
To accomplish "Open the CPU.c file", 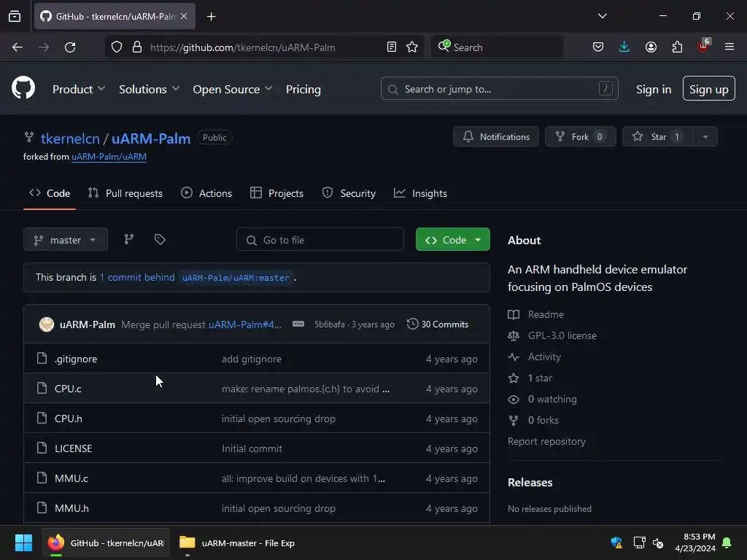I will (68, 389).
